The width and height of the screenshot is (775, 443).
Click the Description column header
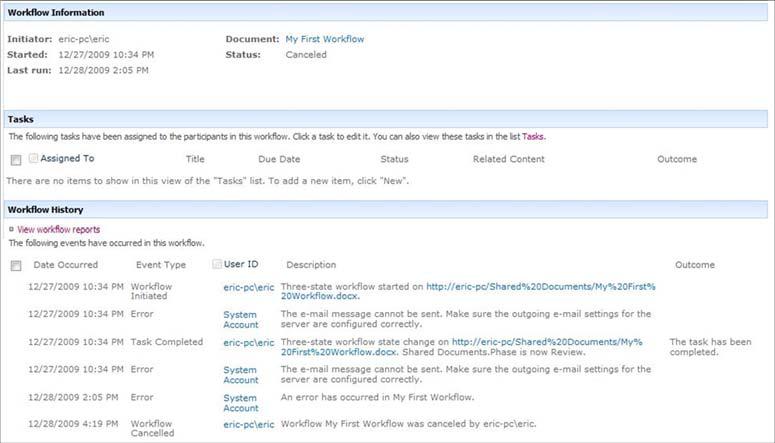coord(311,265)
